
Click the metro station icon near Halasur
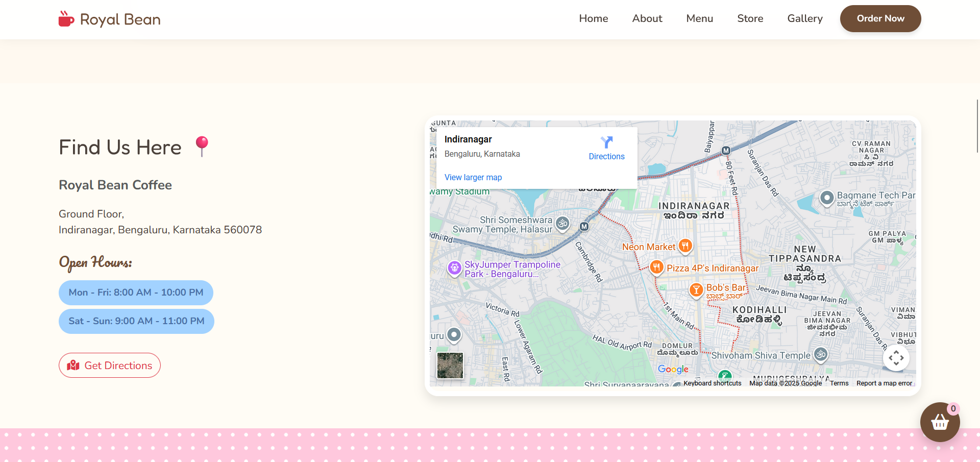click(583, 227)
